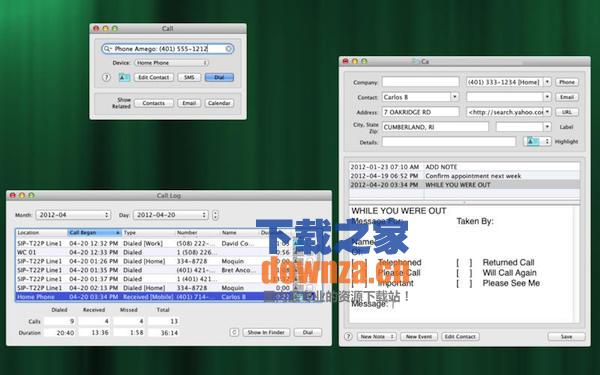The height and width of the screenshot is (375, 600).
Task: Open the New Note popup button
Action: 377,337
